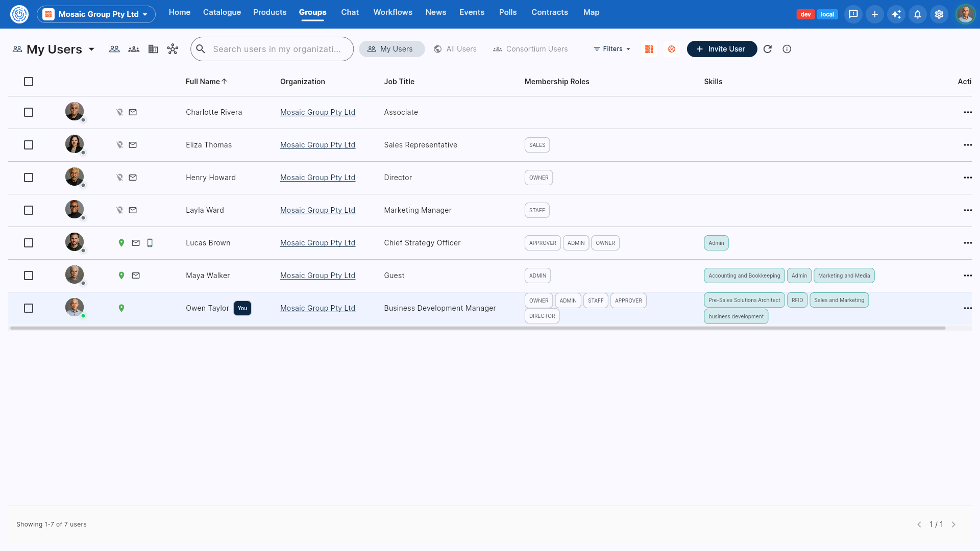This screenshot has height=551, width=980.
Task: Open the user profile avatar in the top-right
Action: pos(965,14)
